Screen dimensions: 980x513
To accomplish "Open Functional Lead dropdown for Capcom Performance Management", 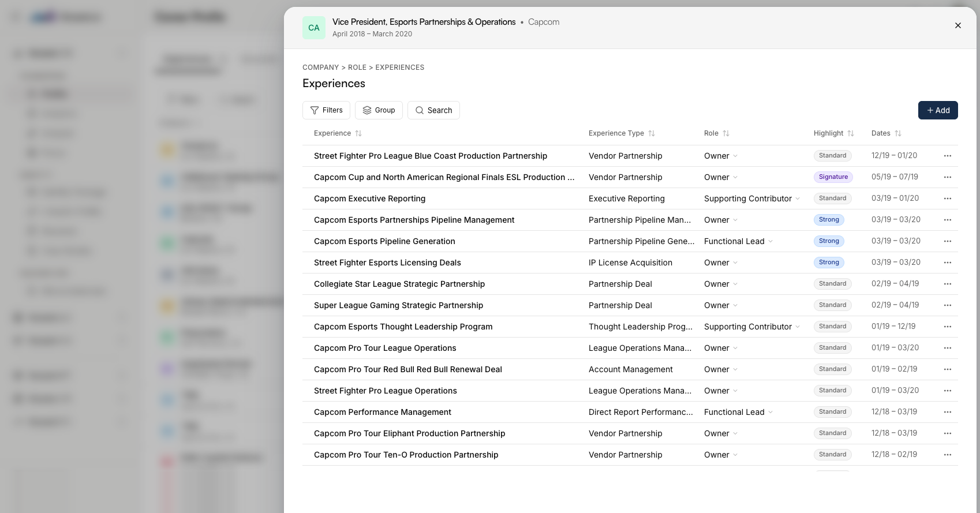I will (738, 412).
